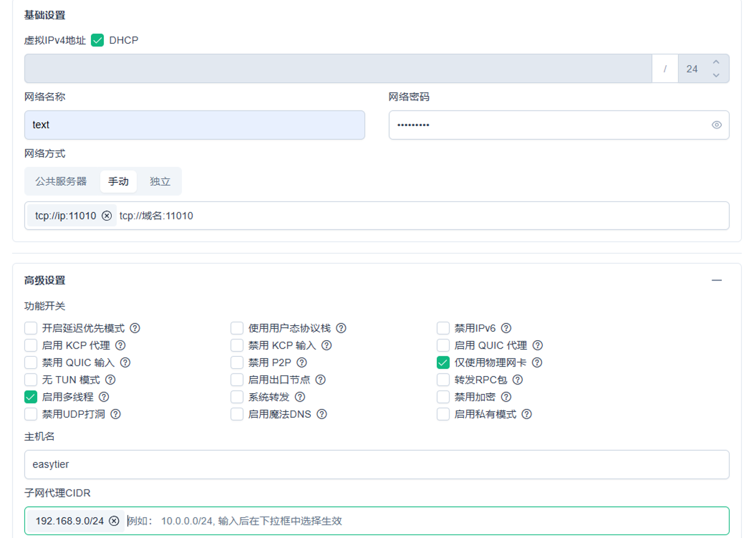Click the 网络名称 text field

(x=194, y=125)
